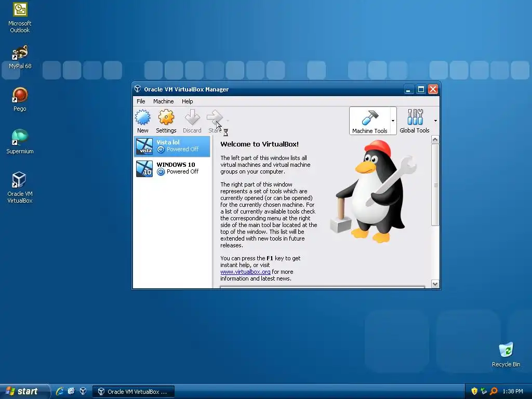Expand the Machine Tools dropdown arrow
Image resolution: width=532 pixels, height=399 pixels.
pyautogui.click(x=393, y=121)
